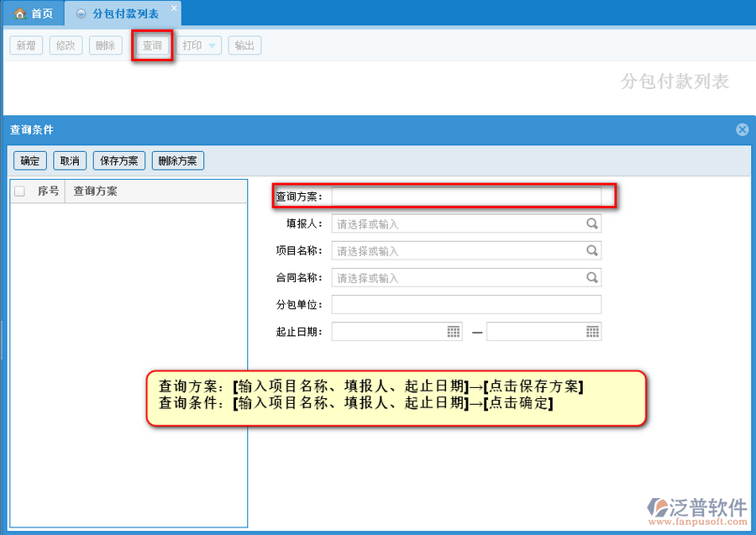
Task: Tick the select-all checkbox beside 序号
Action: tap(20, 191)
